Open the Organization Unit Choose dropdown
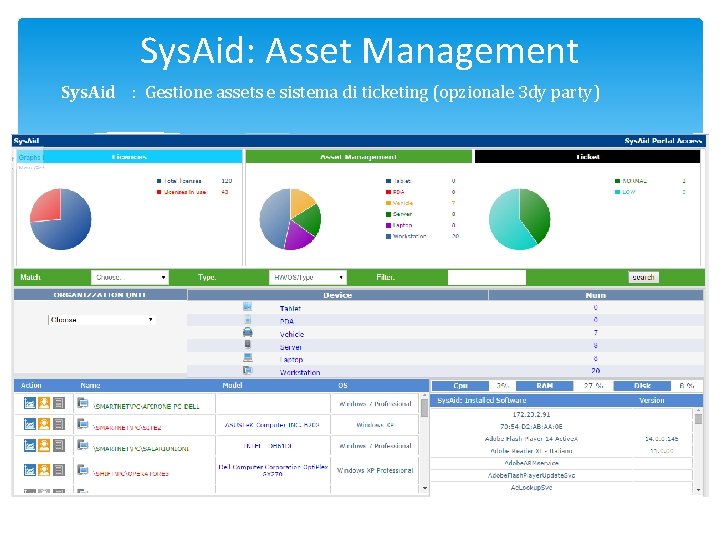Screen dimensions: 720x540 [x=101, y=320]
